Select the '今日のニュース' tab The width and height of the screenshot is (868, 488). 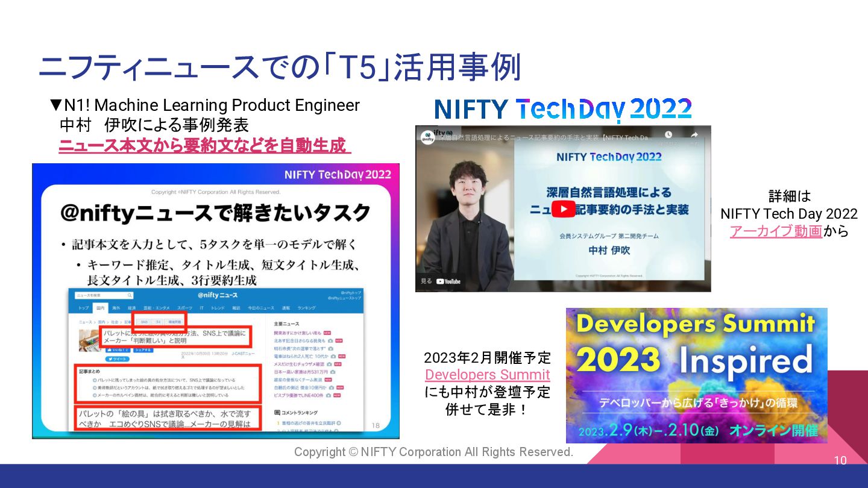coord(261,308)
